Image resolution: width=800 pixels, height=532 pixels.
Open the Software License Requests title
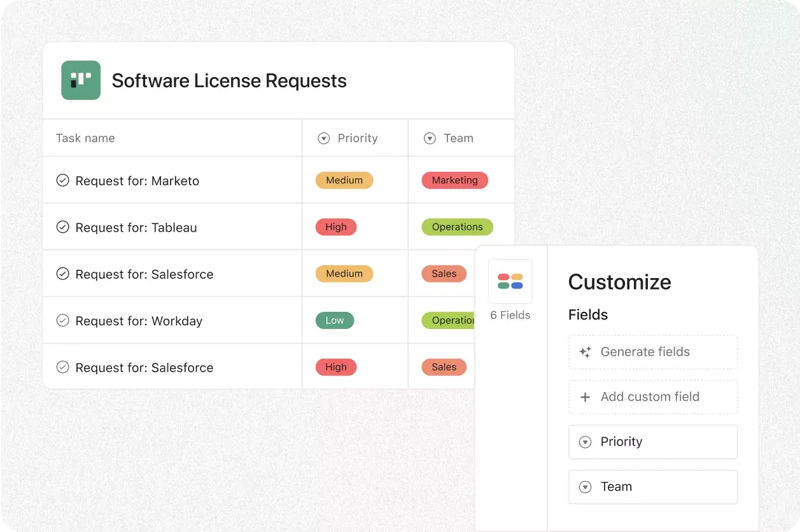click(229, 81)
